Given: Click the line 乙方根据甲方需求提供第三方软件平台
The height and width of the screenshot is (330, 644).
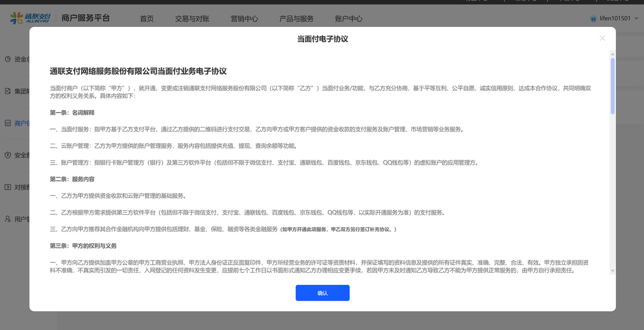Looking at the screenshot, I should click(x=248, y=213).
